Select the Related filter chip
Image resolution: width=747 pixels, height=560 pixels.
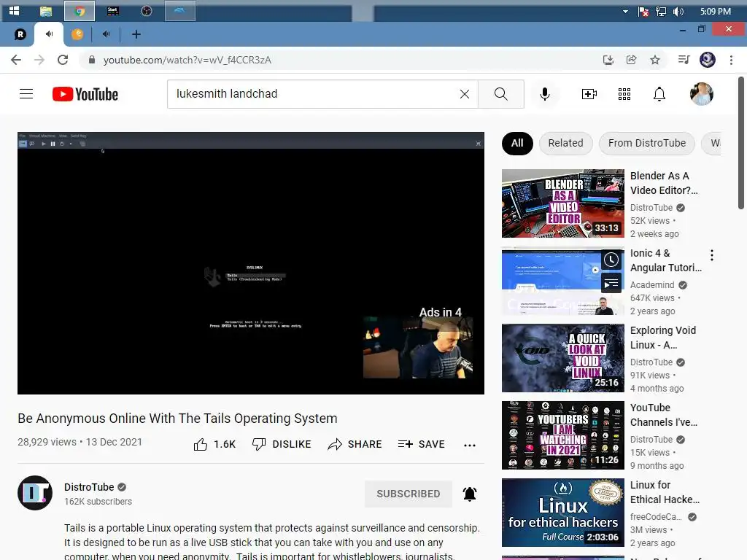pos(565,144)
